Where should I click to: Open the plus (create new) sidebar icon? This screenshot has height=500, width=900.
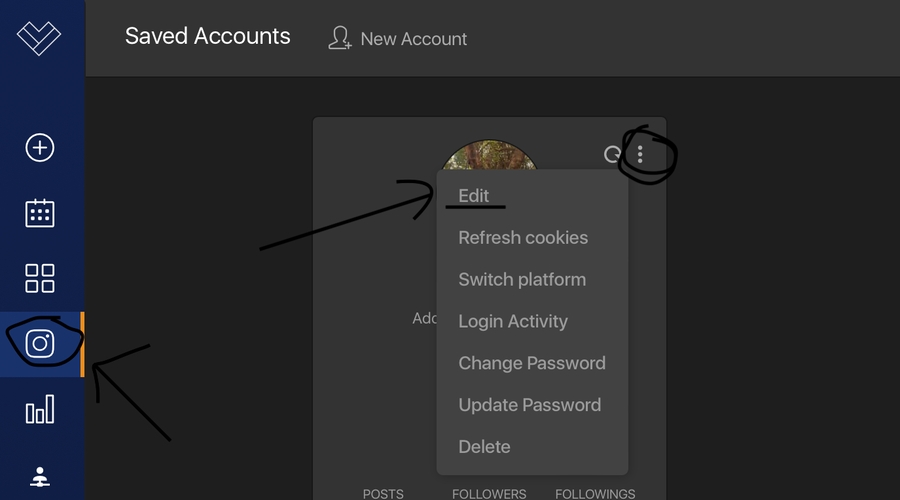[x=39, y=148]
